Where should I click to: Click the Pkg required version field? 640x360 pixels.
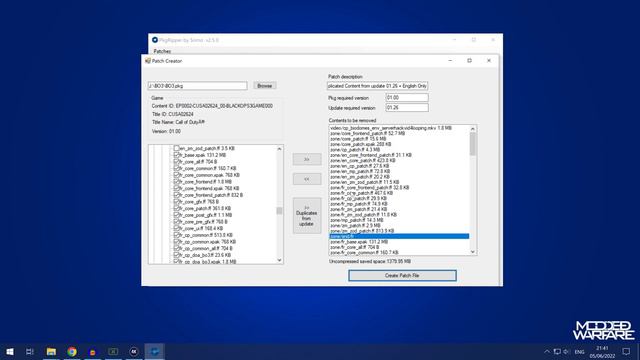[407, 98]
